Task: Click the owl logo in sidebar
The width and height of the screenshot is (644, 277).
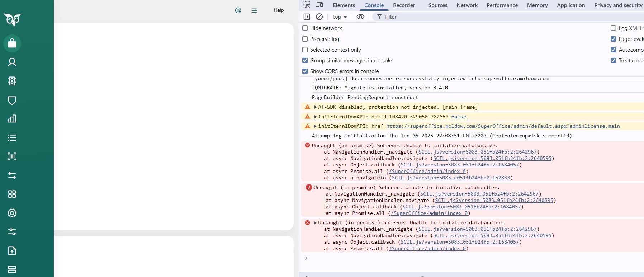Action: [12, 19]
